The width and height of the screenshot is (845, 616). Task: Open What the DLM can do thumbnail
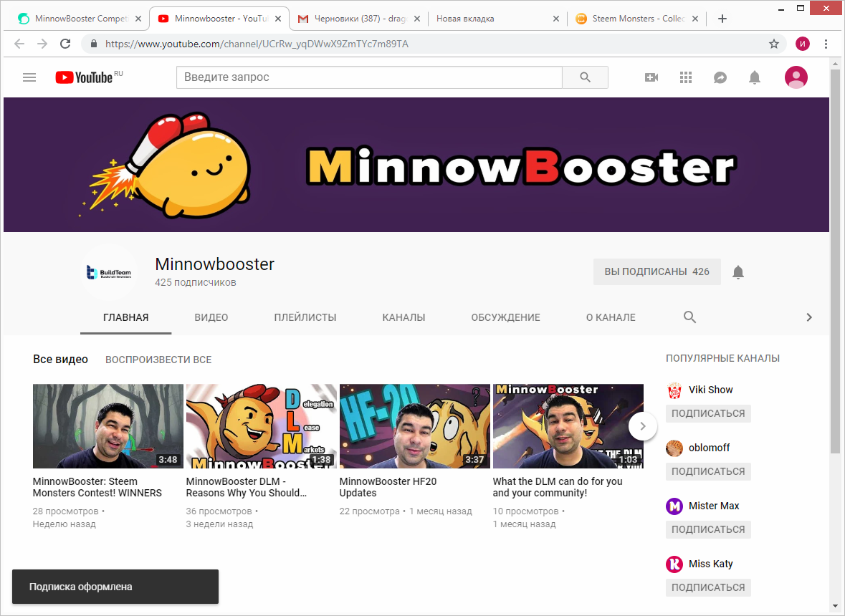(568, 426)
